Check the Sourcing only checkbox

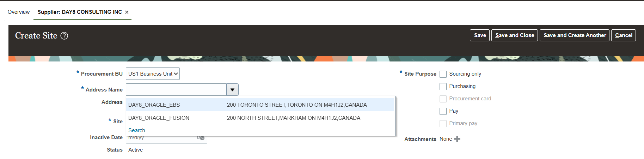[443, 74]
